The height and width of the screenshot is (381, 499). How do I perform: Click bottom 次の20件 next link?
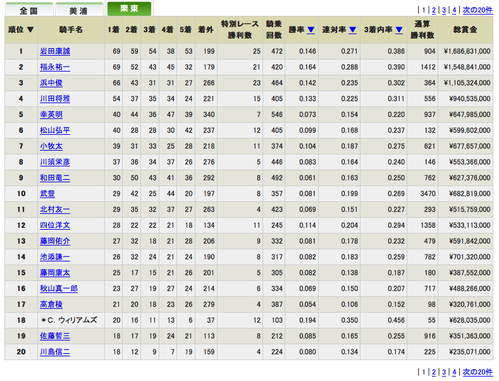477,372
